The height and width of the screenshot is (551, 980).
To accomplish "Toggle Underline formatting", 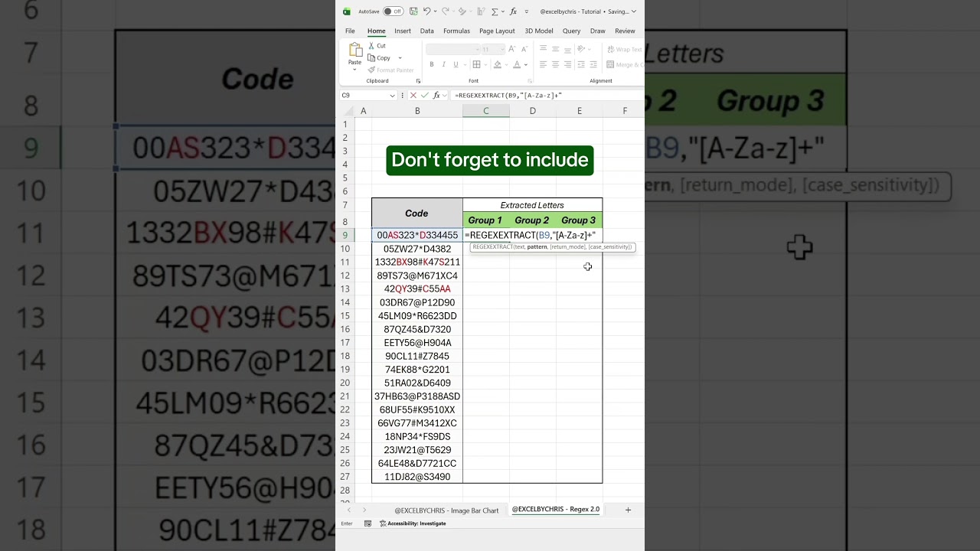I will click(x=455, y=65).
